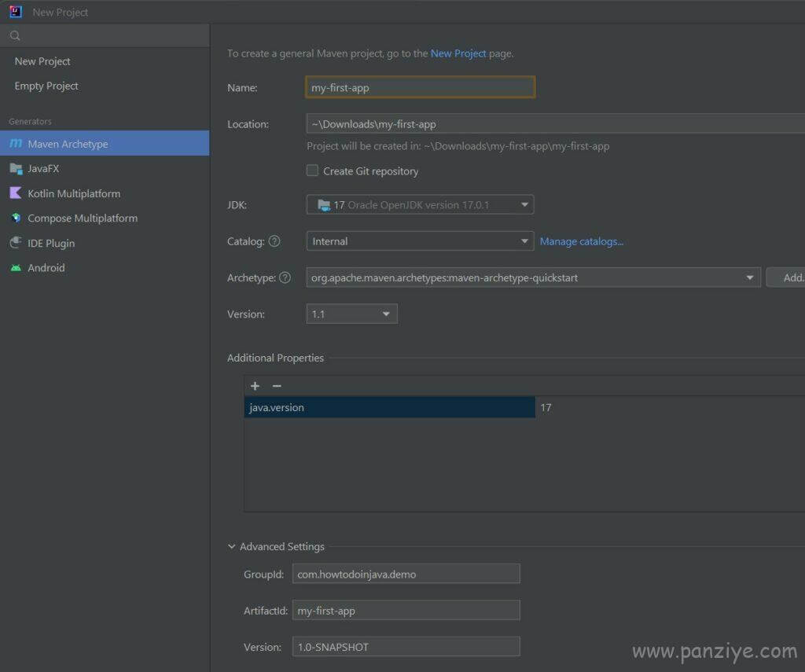Click the Location path field
Image resolution: width=805 pixels, height=672 pixels.
click(x=556, y=124)
